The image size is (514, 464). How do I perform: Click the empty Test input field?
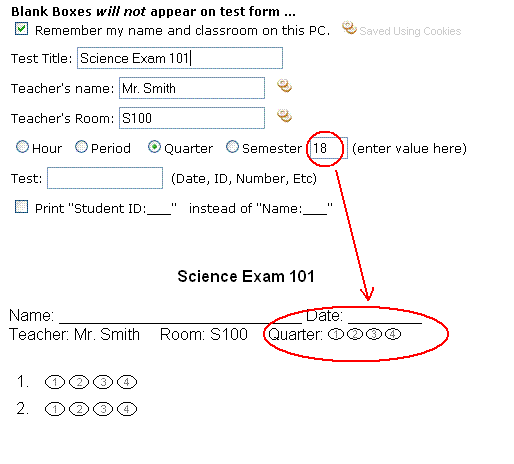(x=105, y=178)
